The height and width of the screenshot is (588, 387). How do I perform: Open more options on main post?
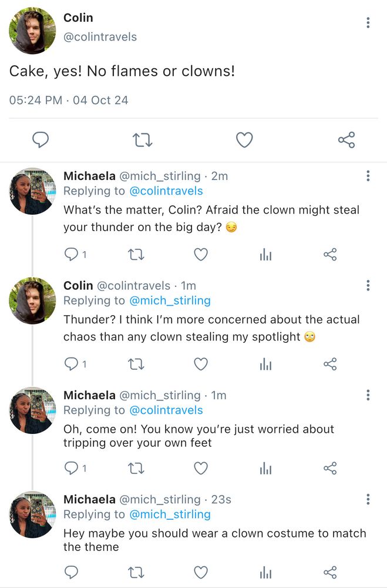click(x=368, y=23)
